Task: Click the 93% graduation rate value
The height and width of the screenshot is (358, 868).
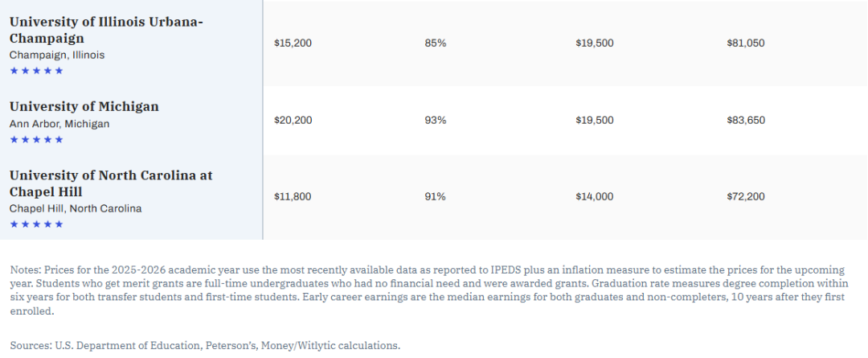Action: (x=435, y=120)
